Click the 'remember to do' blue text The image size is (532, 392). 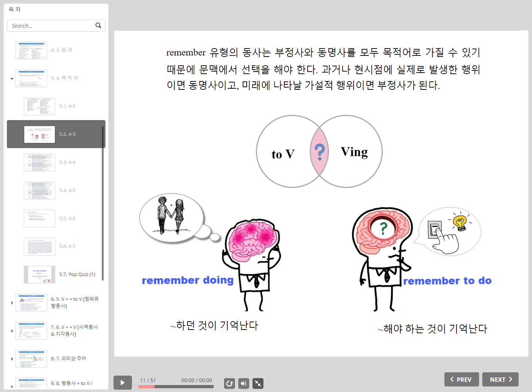point(447,281)
